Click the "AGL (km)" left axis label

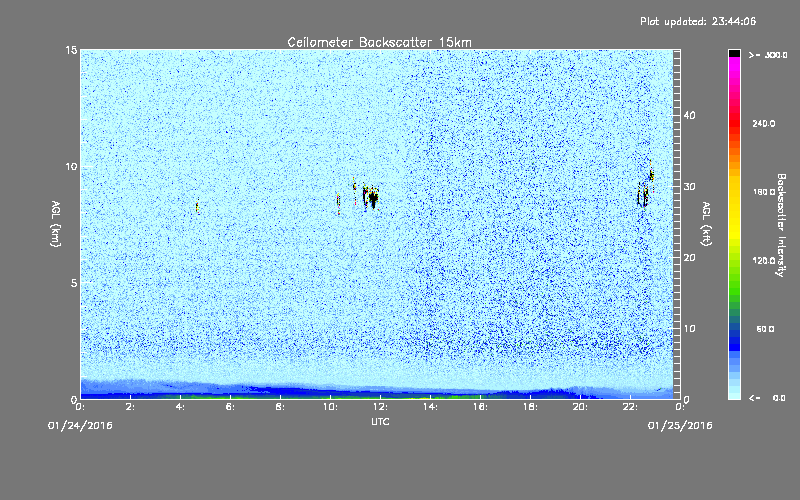coord(56,223)
